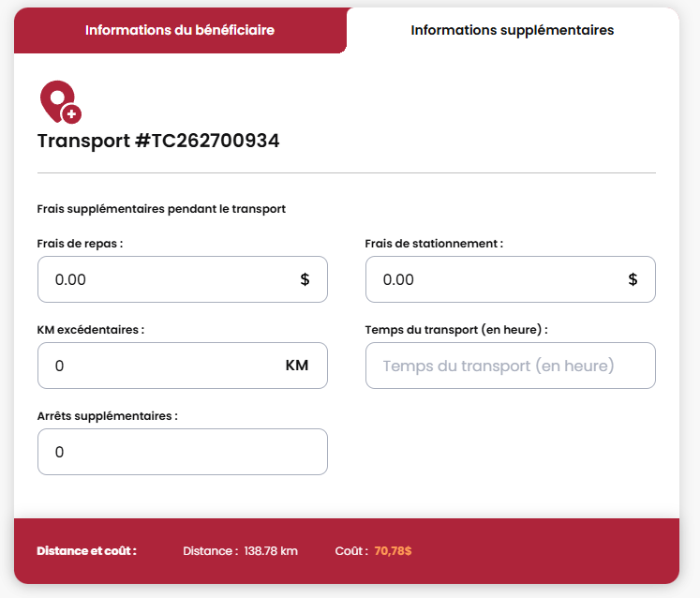The image size is (700, 598).
Task: Focus the Frais de stationnement amount input
Action: [492, 279]
